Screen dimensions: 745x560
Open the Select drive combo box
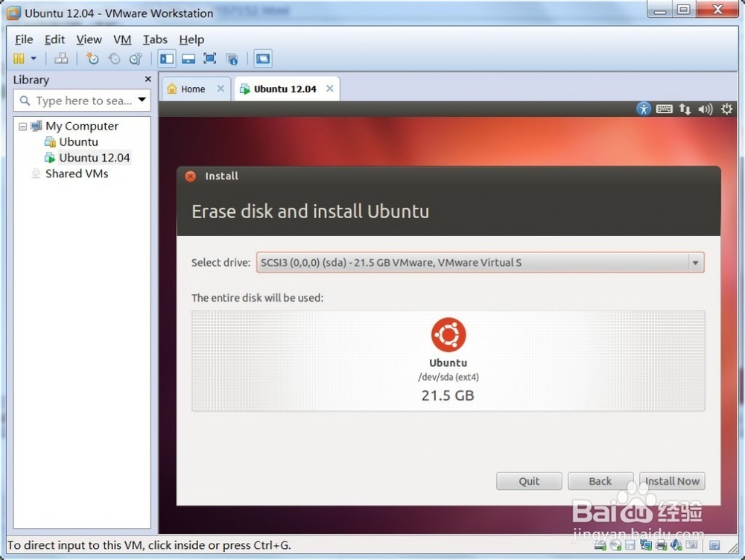point(480,262)
